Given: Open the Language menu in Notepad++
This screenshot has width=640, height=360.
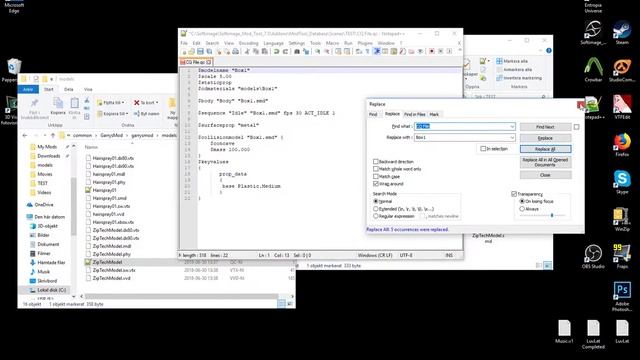Looking at the screenshot, I should click(273, 43).
